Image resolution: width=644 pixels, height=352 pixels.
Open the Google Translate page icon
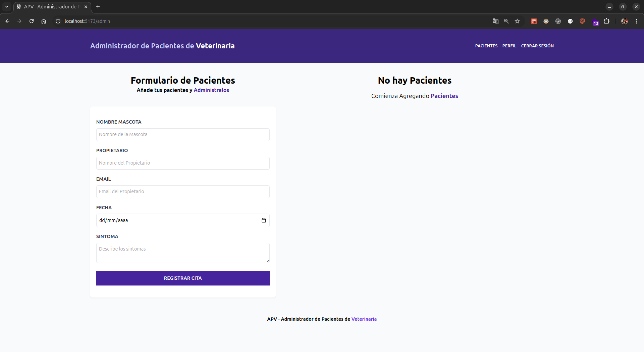(x=496, y=21)
